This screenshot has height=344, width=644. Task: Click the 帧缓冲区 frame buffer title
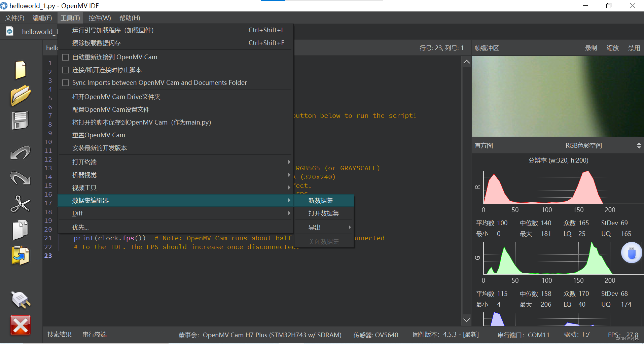(x=487, y=48)
